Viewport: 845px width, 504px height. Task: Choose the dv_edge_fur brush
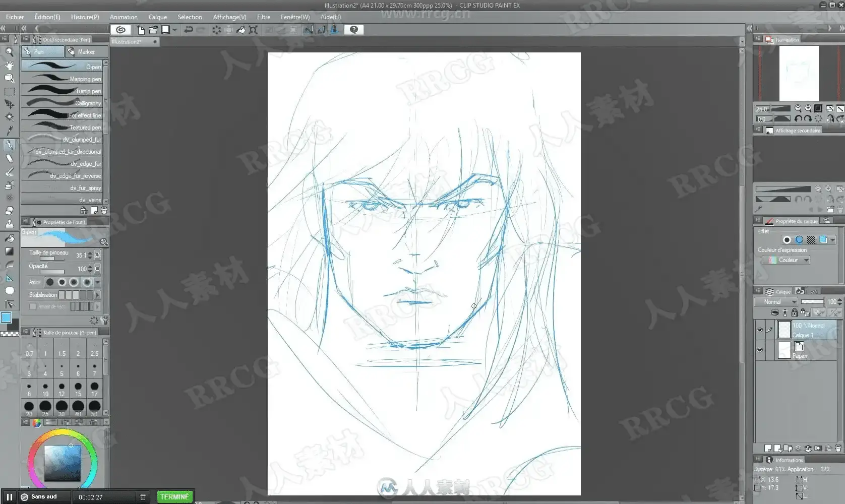(x=62, y=163)
